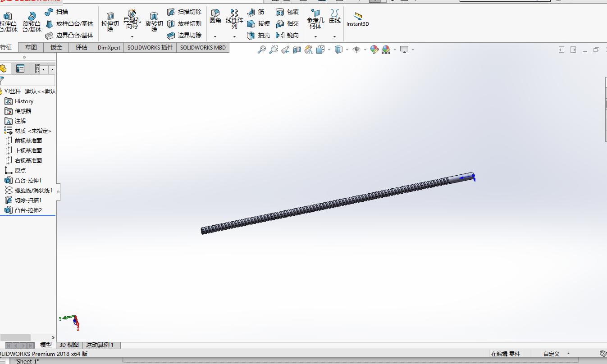
Task: Select the 前视基准面 front plane
Action: tap(23, 141)
